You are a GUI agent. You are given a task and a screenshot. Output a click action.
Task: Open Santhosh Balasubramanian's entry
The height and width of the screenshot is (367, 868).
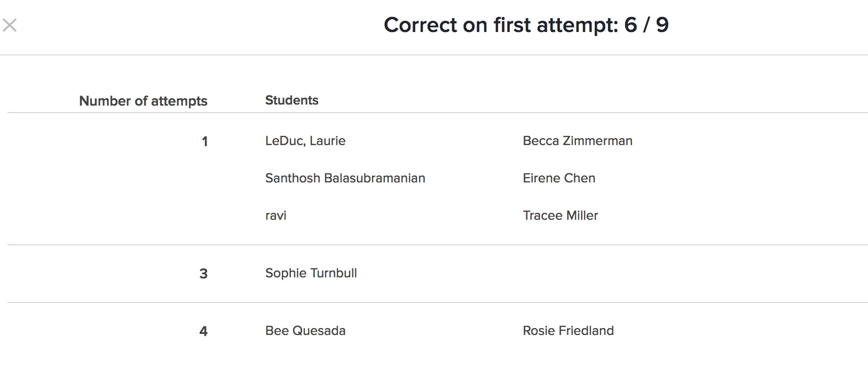[345, 178]
